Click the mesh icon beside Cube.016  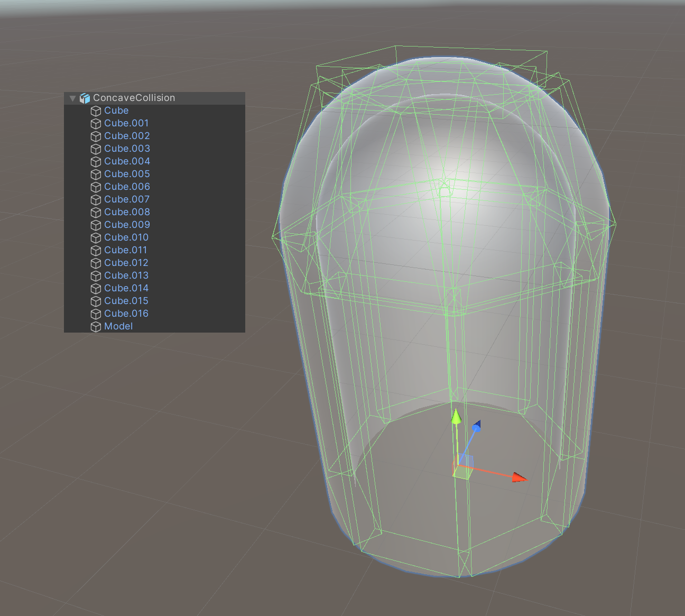click(96, 314)
